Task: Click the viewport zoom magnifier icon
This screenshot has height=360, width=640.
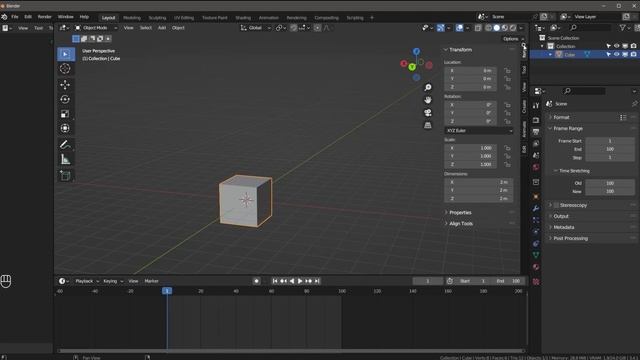Action: point(427,87)
